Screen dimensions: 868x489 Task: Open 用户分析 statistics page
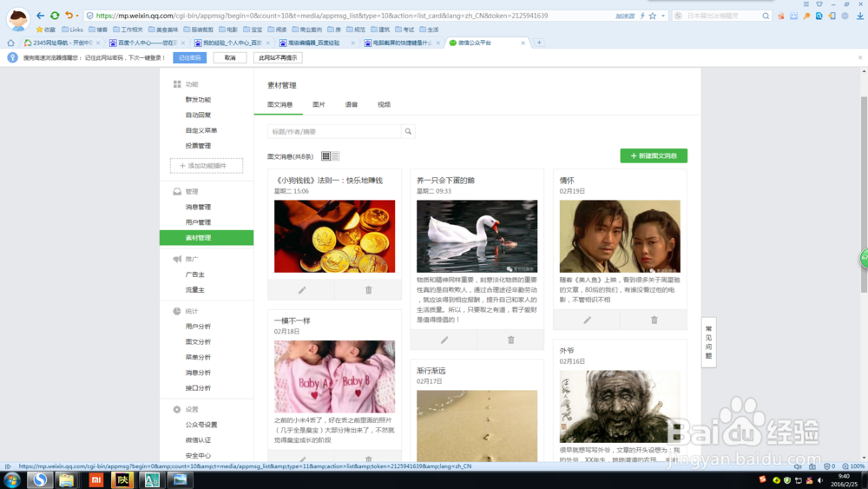pos(198,327)
